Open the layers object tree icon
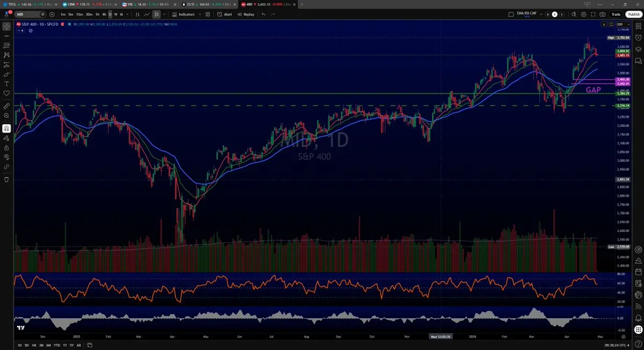Image resolution: width=644 pixels, height=350 pixels. click(x=638, y=49)
